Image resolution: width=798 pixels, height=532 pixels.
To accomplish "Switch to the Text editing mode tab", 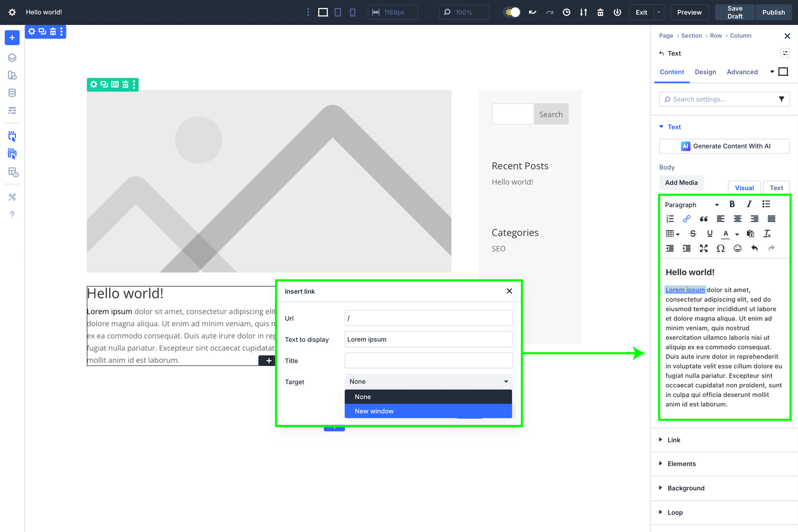I will coord(776,187).
